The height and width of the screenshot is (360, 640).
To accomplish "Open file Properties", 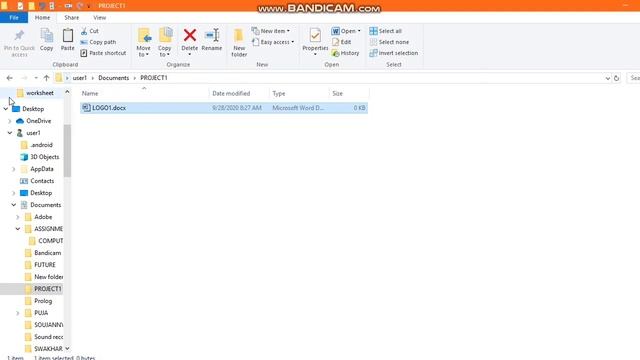I will [315, 42].
